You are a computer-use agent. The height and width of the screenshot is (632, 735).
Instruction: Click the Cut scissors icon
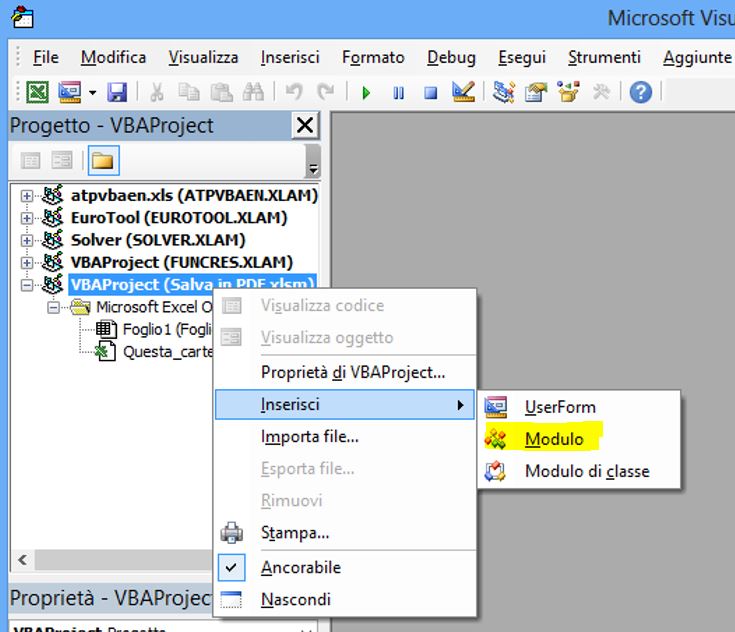click(x=157, y=91)
